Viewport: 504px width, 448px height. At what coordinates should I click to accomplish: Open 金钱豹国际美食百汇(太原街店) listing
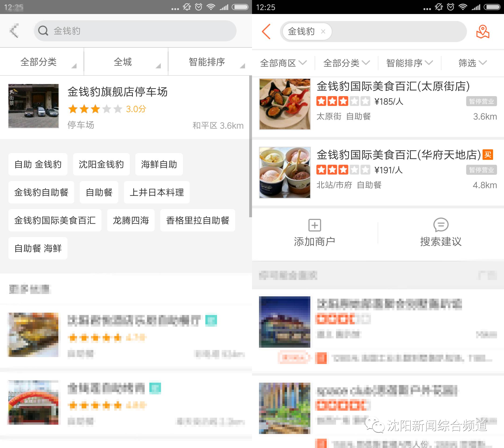coord(393,86)
